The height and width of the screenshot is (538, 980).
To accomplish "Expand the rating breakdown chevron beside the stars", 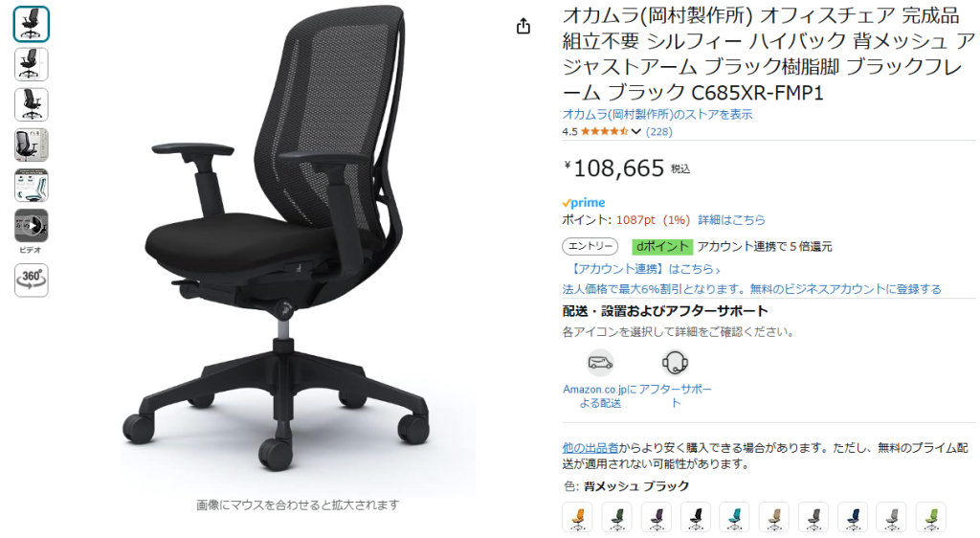I will tap(636, 132).
